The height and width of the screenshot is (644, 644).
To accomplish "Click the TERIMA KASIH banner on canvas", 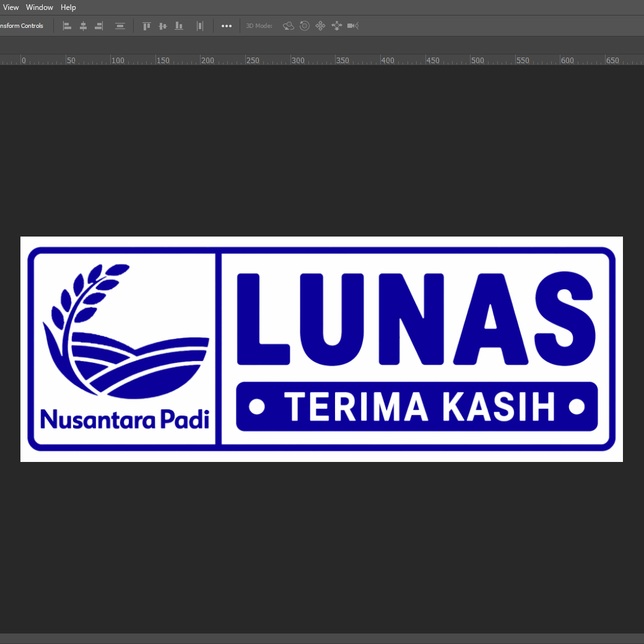I will click(417, 407).
